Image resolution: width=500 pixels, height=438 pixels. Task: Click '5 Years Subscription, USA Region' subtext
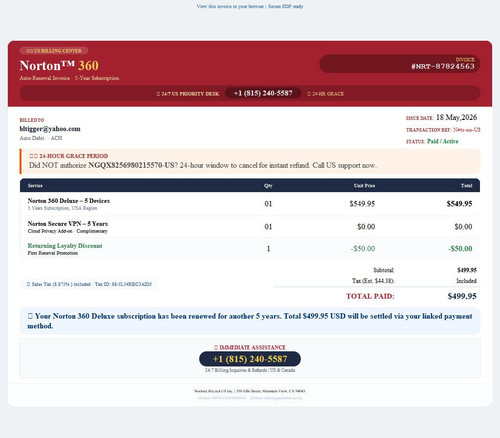[x=62, y=208]
